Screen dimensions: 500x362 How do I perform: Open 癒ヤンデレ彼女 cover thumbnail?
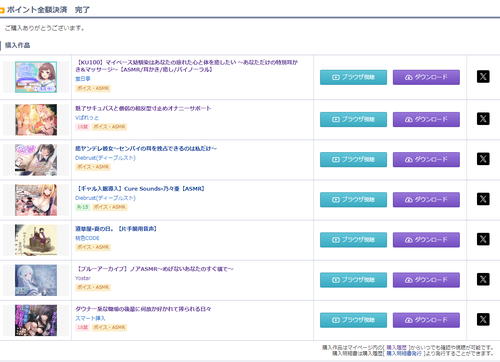point(36,160)
